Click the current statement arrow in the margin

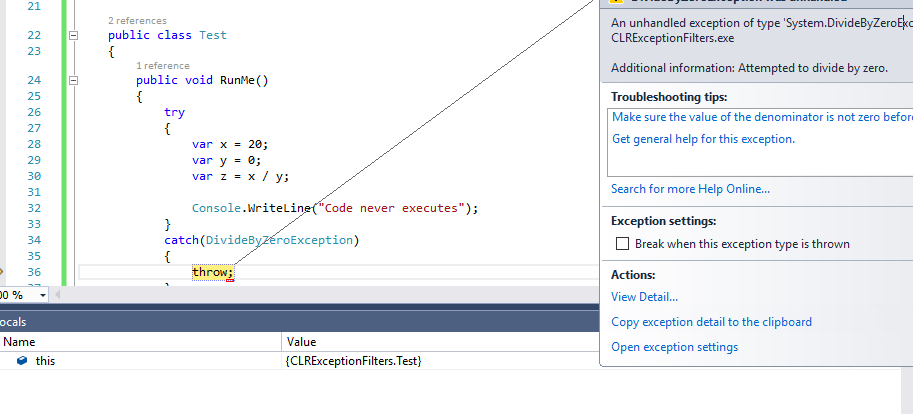(2, 272)
